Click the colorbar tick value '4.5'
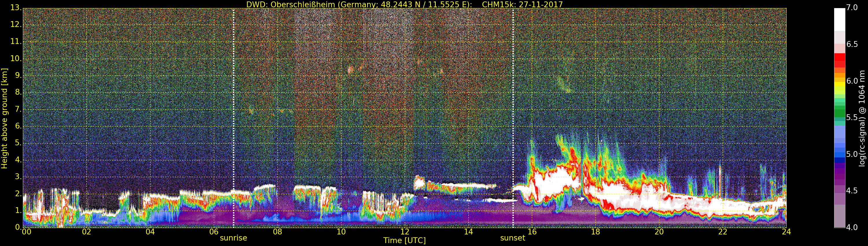Viewport: 868px width, 246px height. click(x=852, y=191)
